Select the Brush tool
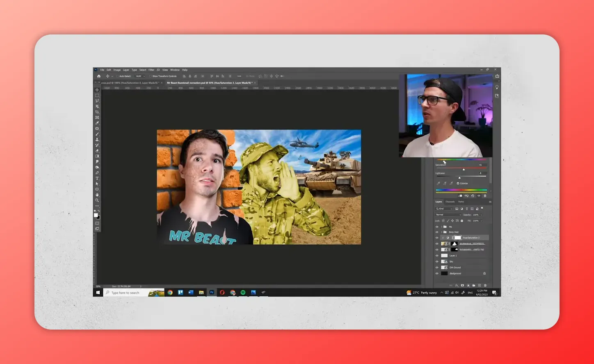 [x=97, y=134]
